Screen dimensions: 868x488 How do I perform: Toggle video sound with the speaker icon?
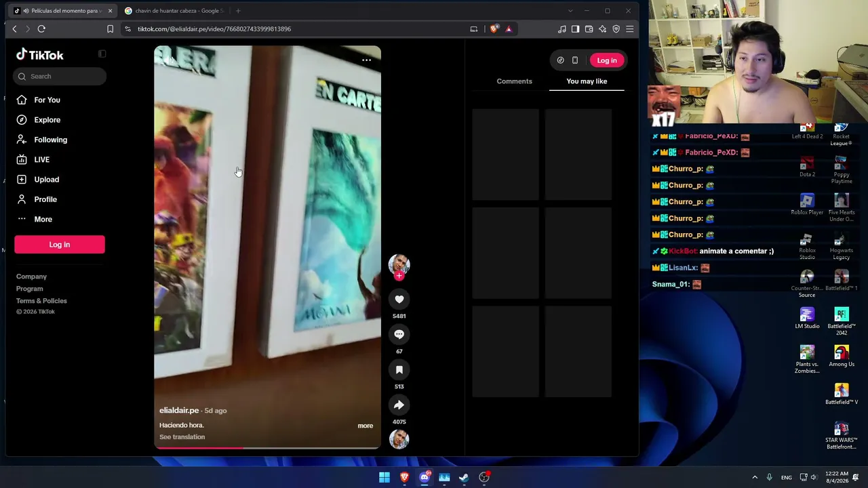click(167, 60)
